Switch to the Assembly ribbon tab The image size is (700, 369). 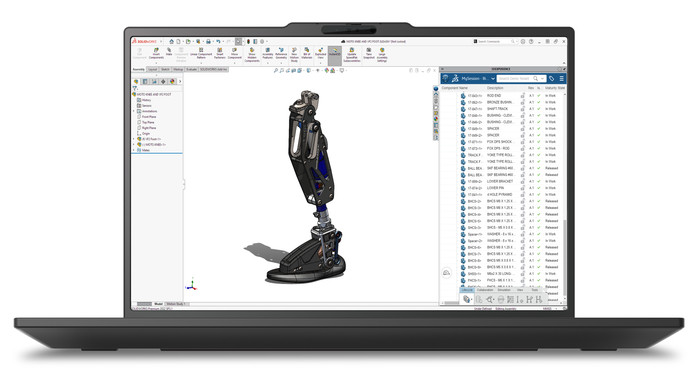point(138,69)
